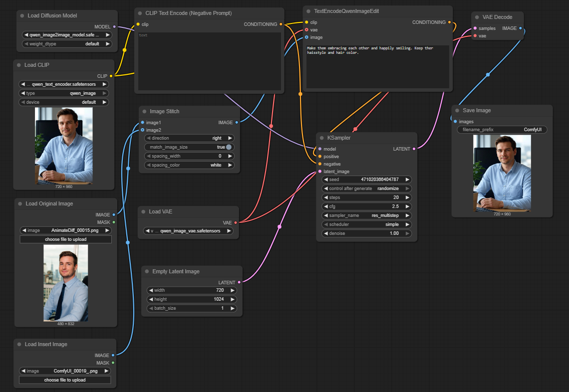The height and width of the screenshot is (392, 569).
Task: Click the LATENT output port on KSampler
Action: click(x=414, y=149)
